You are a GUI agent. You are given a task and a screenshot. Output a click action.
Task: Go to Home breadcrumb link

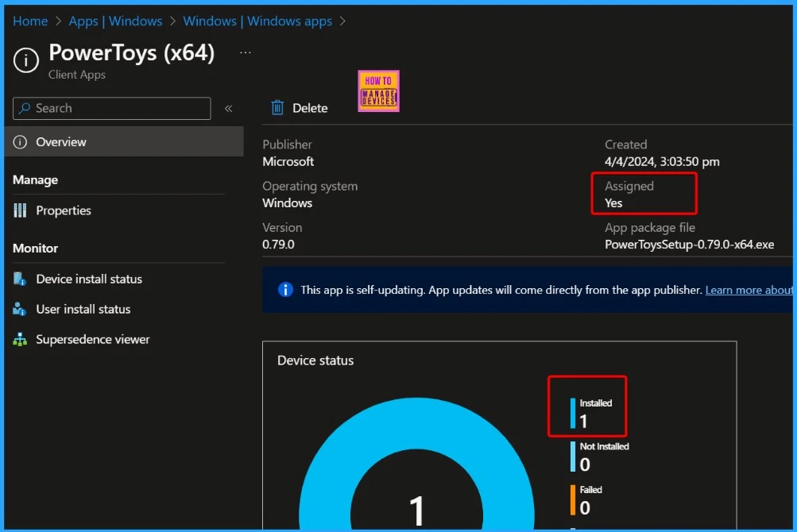point(30,21)
